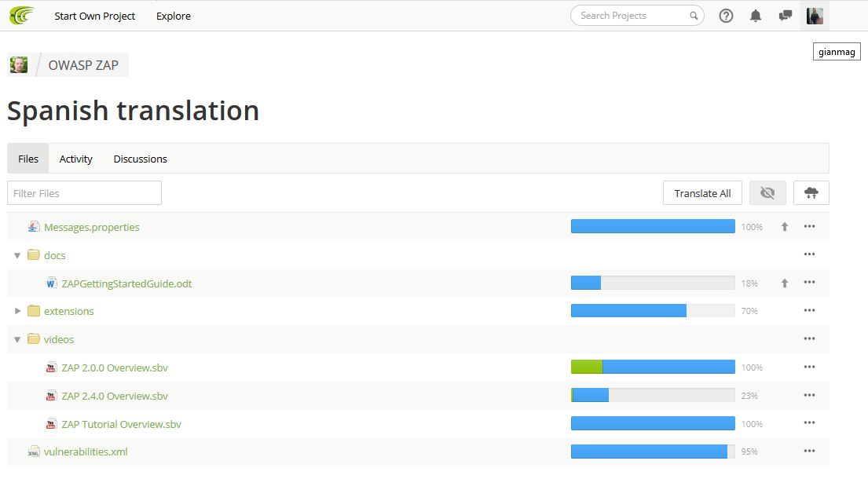Click the ZAPGettingStartedGuide document icon
The width and height of the screenshot is (868, 479).
52,283
